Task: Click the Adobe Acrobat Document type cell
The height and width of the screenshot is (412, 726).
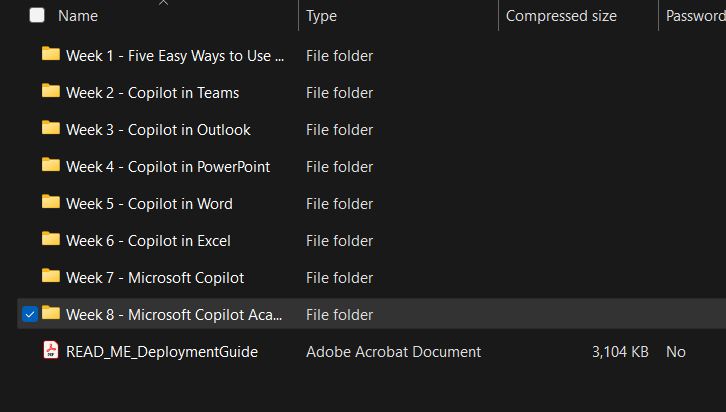Action: point(394,352)
